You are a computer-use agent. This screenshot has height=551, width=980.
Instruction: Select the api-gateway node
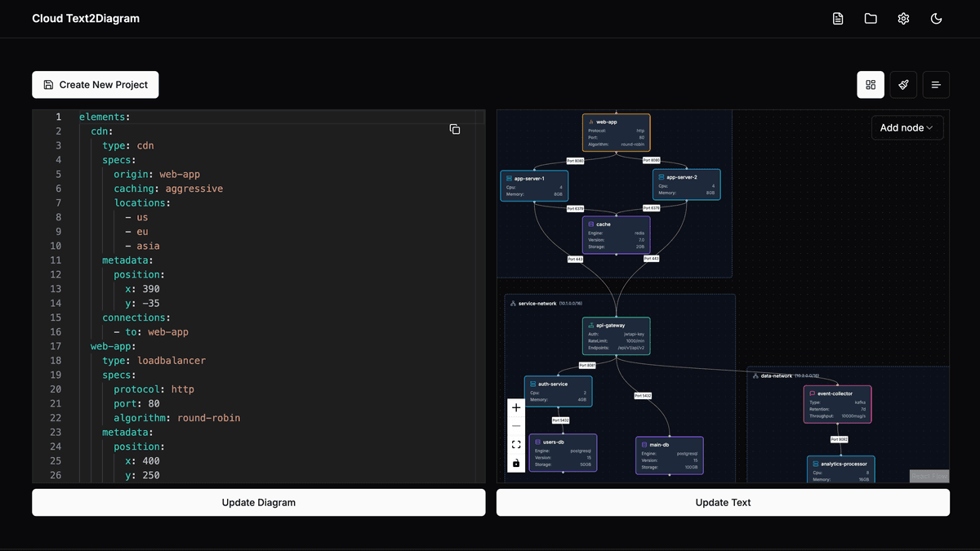coord(617,336)
